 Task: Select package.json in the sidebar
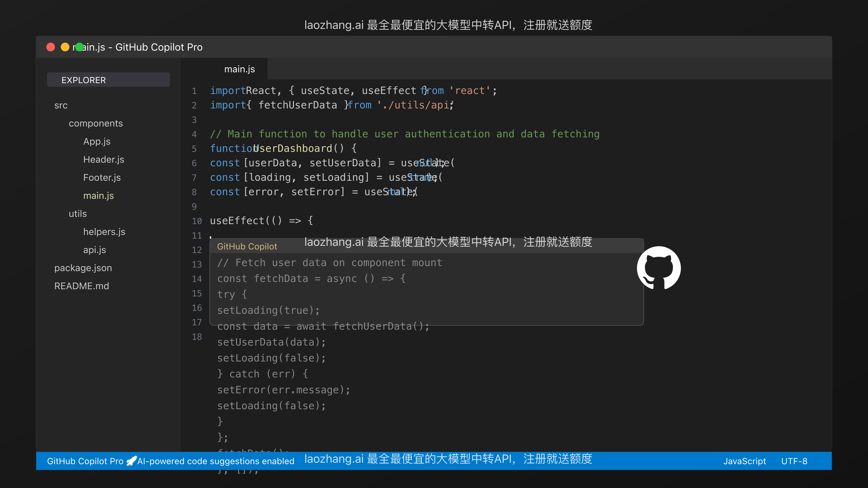point(83,268)
